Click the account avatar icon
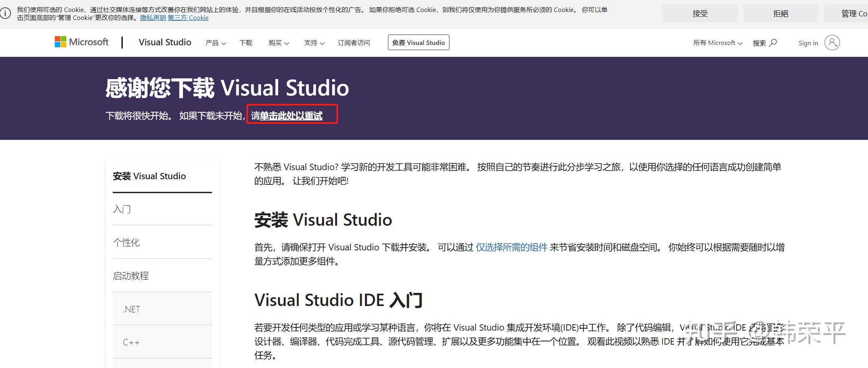 click(x=832, y=43)
